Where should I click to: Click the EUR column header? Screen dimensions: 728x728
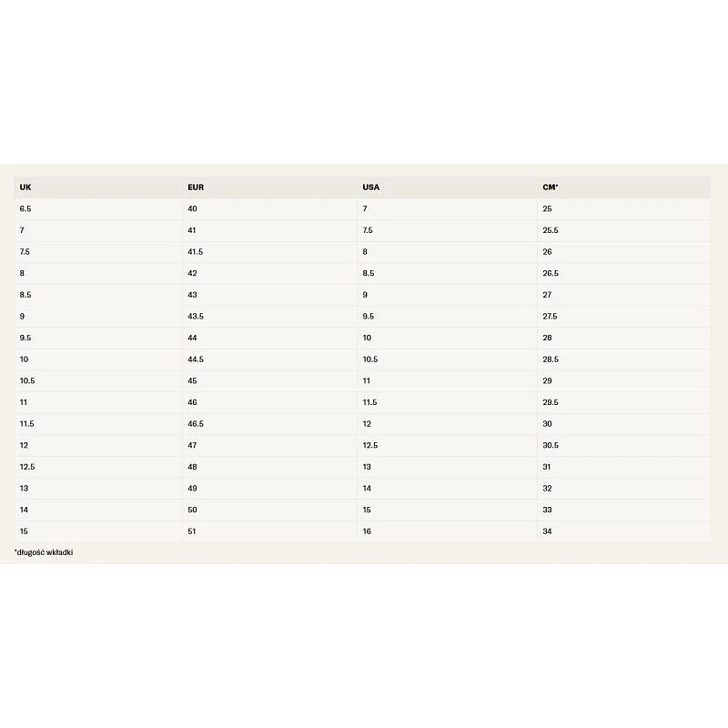(195, 187)
